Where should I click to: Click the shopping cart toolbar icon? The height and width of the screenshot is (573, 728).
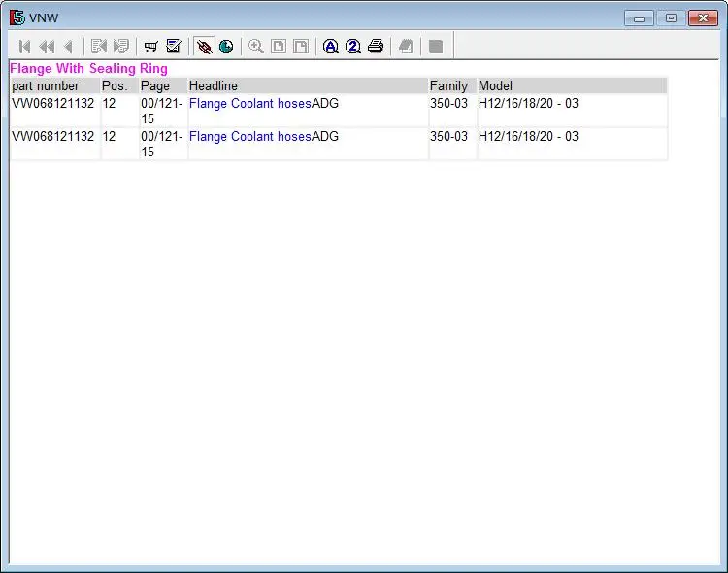pos(150,47)
